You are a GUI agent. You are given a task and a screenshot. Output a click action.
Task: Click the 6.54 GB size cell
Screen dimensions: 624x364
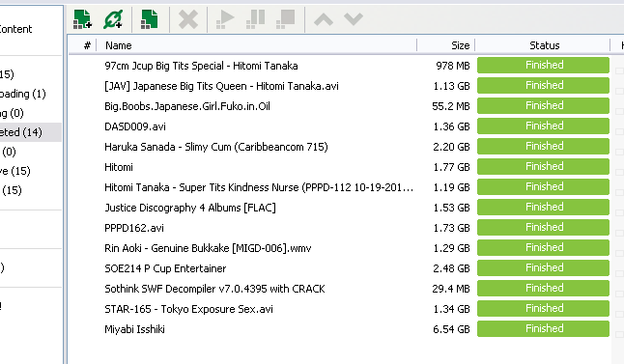(x=451, y=329)
